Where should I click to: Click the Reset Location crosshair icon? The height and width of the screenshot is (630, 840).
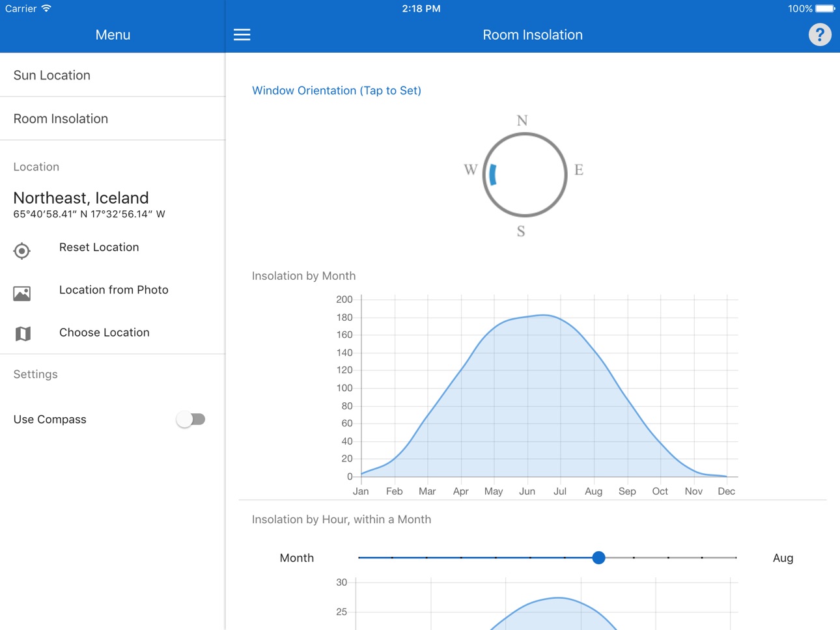click(x=22, y=251)
